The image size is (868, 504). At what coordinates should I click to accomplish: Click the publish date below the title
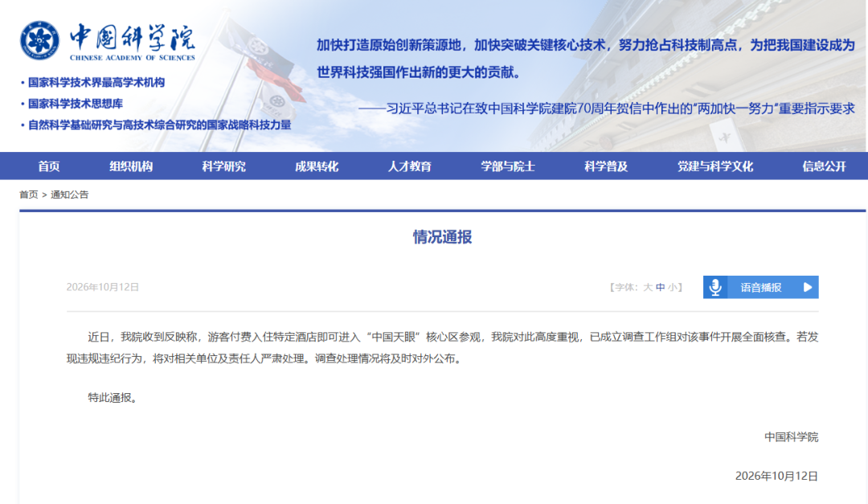click(x=102, y=287)
